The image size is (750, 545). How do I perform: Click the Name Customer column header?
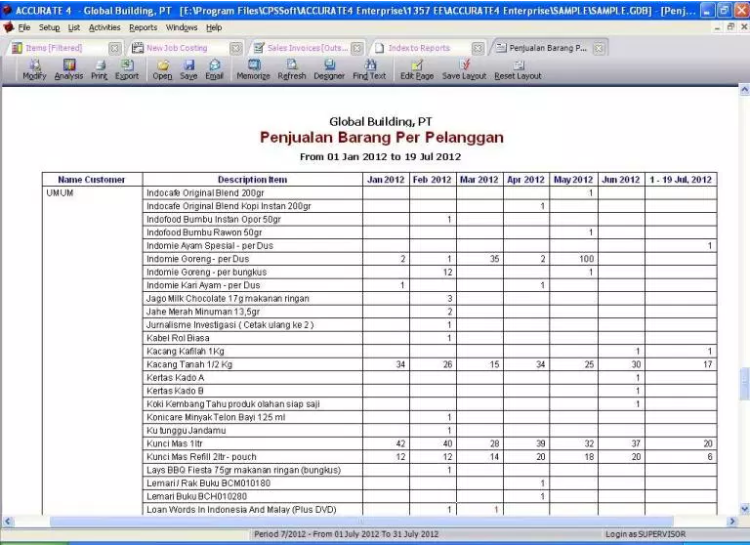click(91, 180)
